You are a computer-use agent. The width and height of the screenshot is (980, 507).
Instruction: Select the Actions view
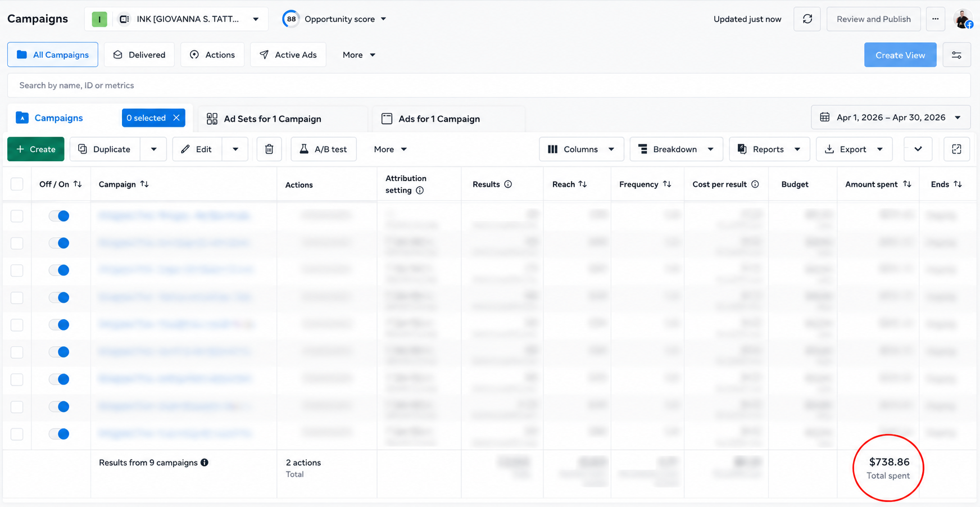pyautogui.click(x=212, y=55)
